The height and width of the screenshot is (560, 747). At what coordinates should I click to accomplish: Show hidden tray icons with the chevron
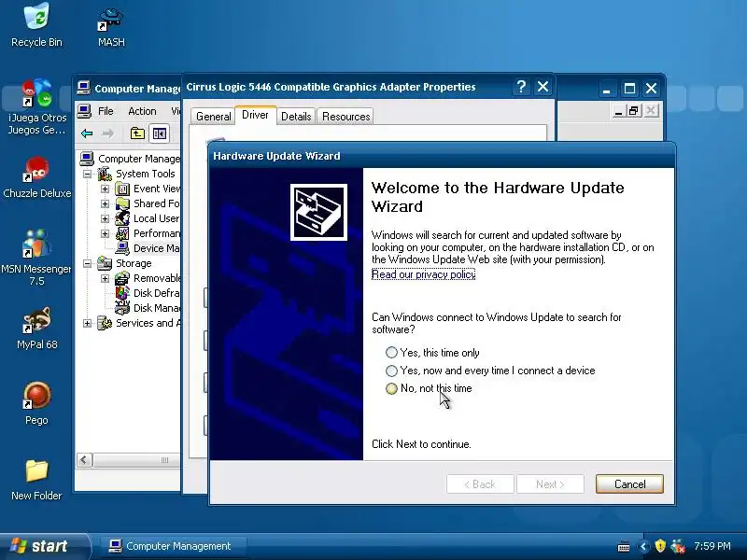[643, 546]
